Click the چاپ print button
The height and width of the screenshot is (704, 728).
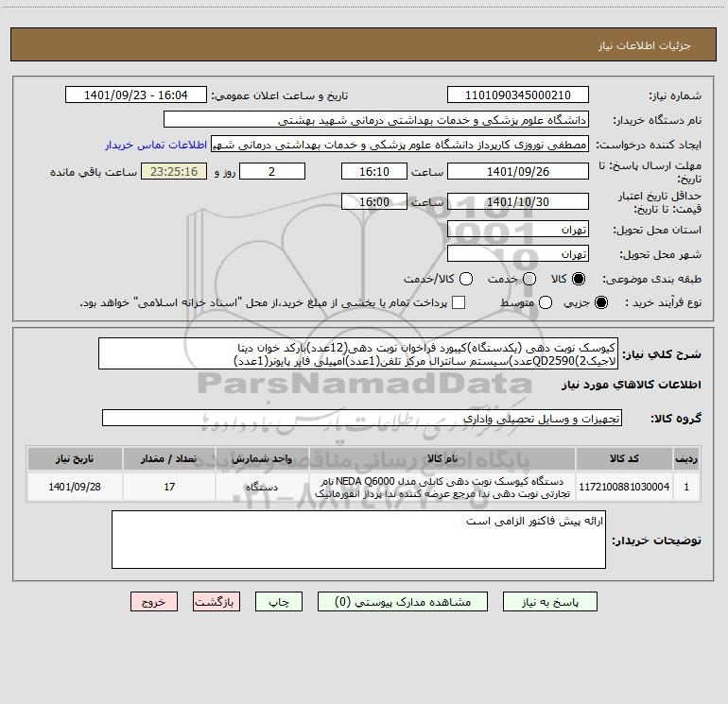click(279, 602)
